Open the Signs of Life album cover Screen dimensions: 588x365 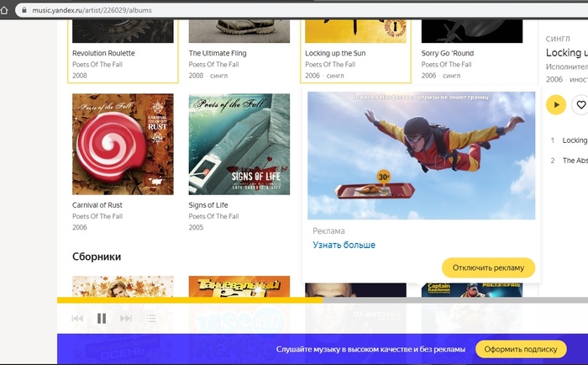[239, 144]
